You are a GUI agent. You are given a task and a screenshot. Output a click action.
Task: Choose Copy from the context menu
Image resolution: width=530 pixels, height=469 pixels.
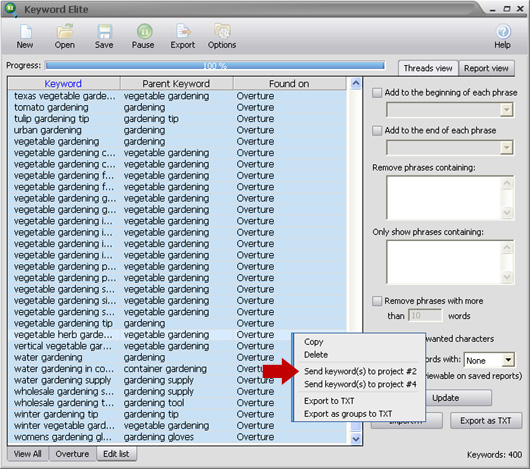(x=314, y=342)
